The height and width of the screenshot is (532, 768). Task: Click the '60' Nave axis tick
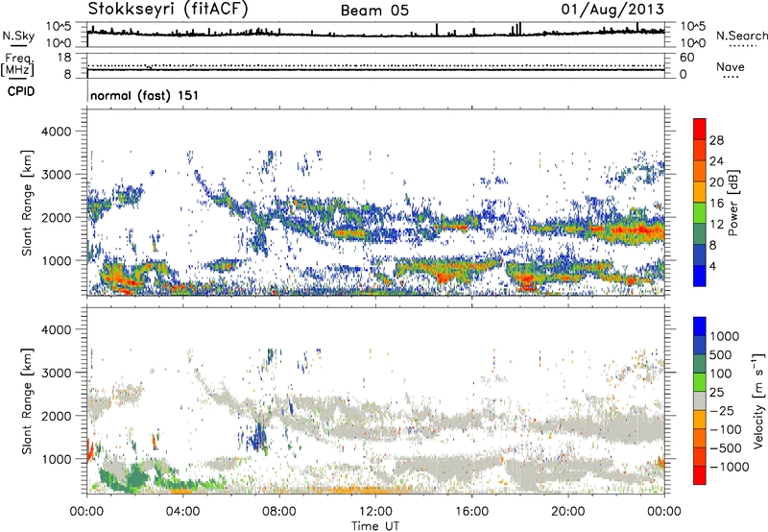(x=686, y=58)
